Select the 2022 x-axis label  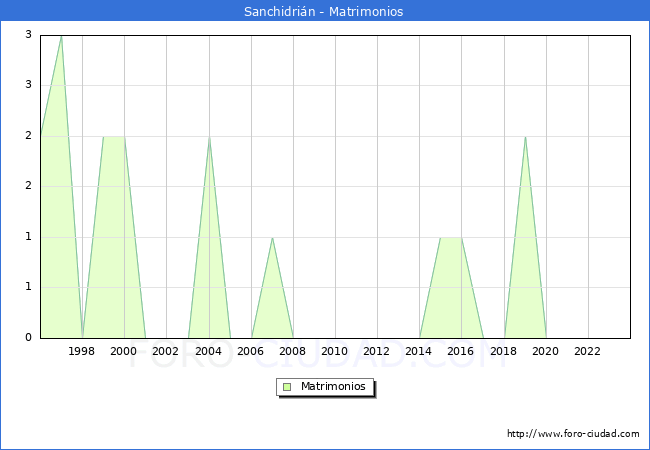587,351
